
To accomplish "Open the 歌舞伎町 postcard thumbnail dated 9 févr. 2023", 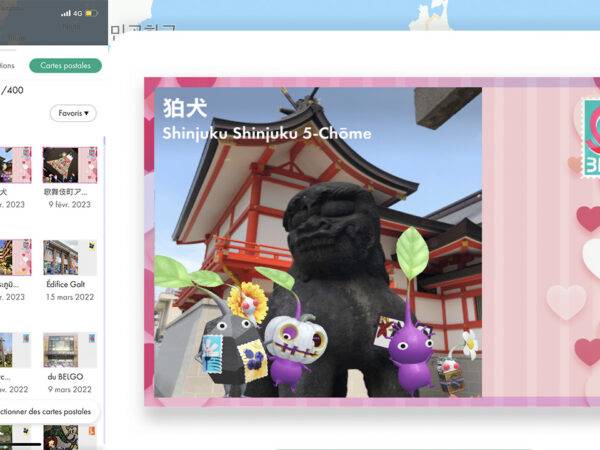I will click(x=70, y=165).
